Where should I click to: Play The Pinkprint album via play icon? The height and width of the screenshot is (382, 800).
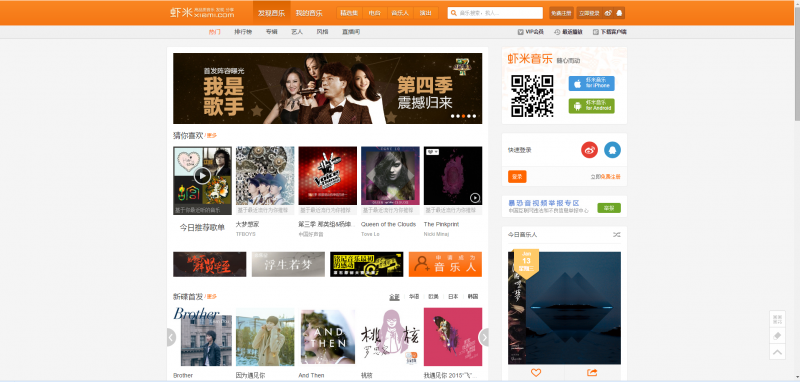point(475,197)
